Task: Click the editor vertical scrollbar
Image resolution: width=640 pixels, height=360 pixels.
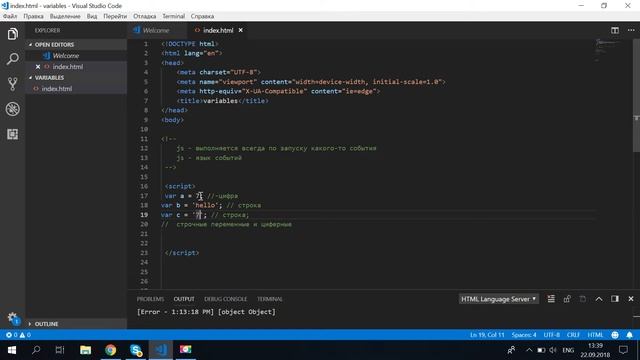Action: coord(636,96)
